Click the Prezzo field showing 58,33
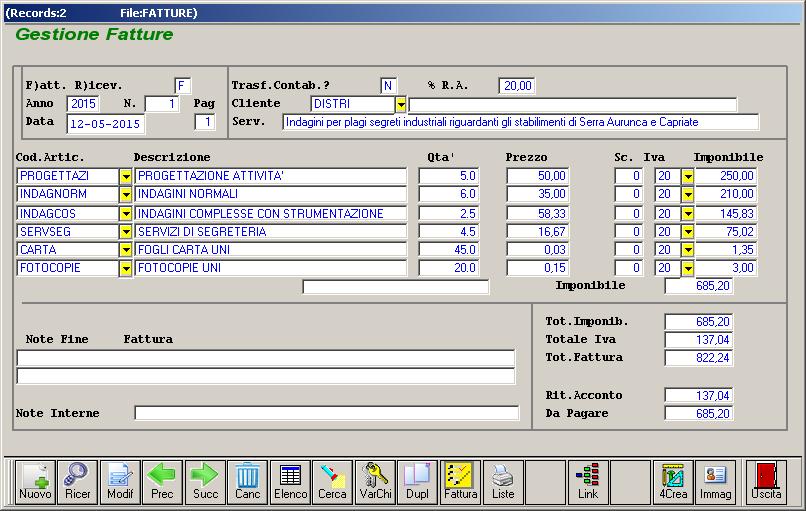This screenshot has height=511, width=806. coord(537,214)
